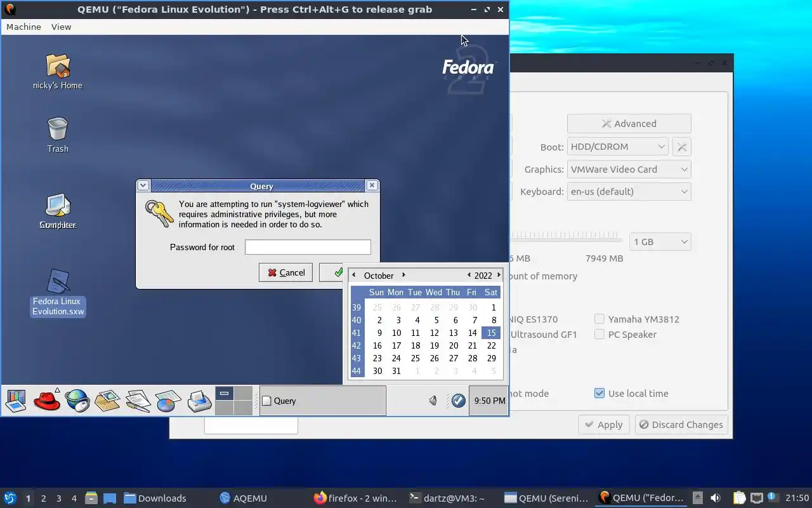
Task: Open the host start menu icon in taskbar
Action: click(x=10, y=498)
